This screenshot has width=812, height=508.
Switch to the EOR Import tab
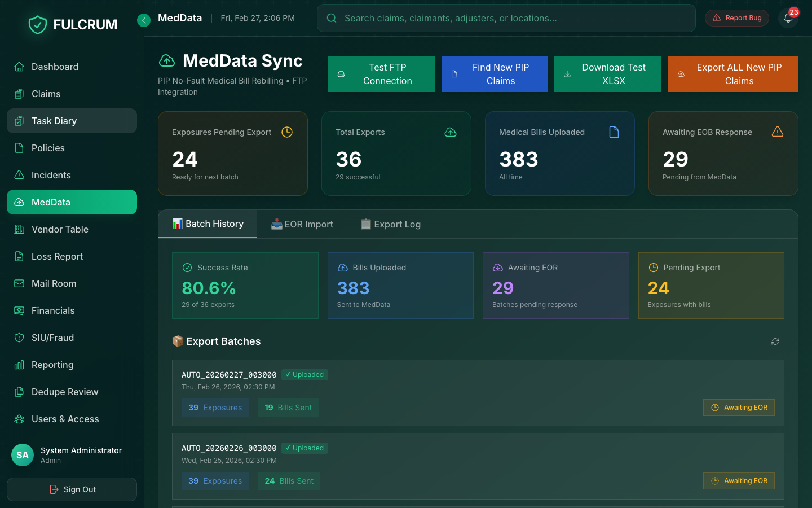pyautogui.click(x=302, y=224)
